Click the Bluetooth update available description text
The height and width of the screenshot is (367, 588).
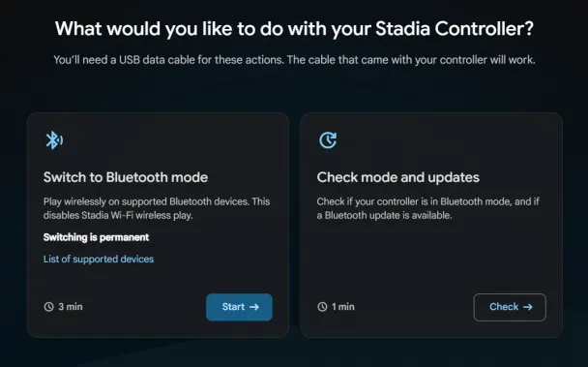pos(427,208)
